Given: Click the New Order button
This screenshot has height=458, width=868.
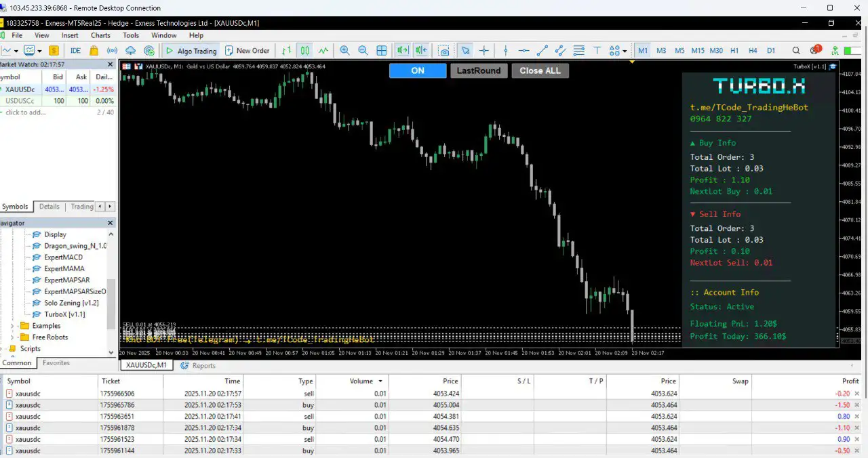Looking at the screenshot, I should pyautogui.click(x=248, y=51).
